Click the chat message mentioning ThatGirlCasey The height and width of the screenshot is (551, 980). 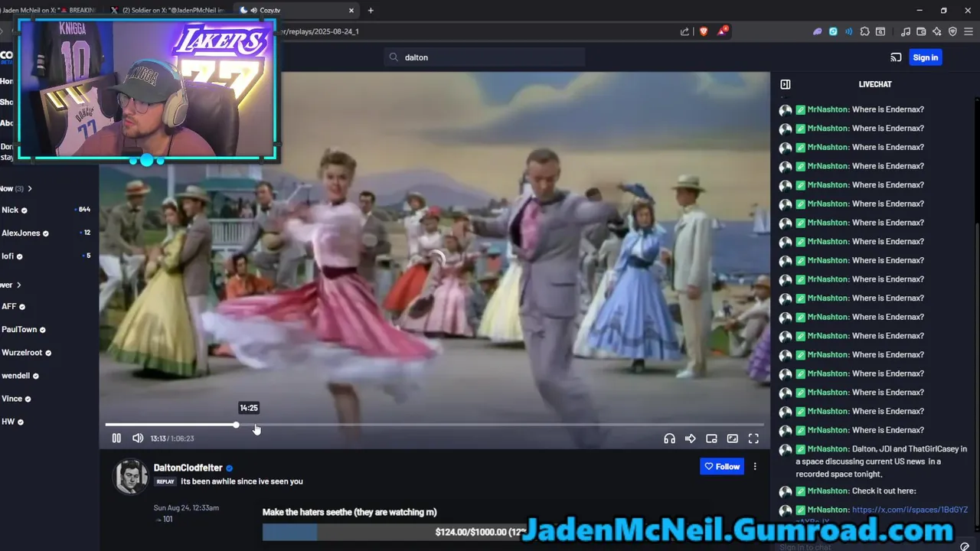tap(880, 461)
